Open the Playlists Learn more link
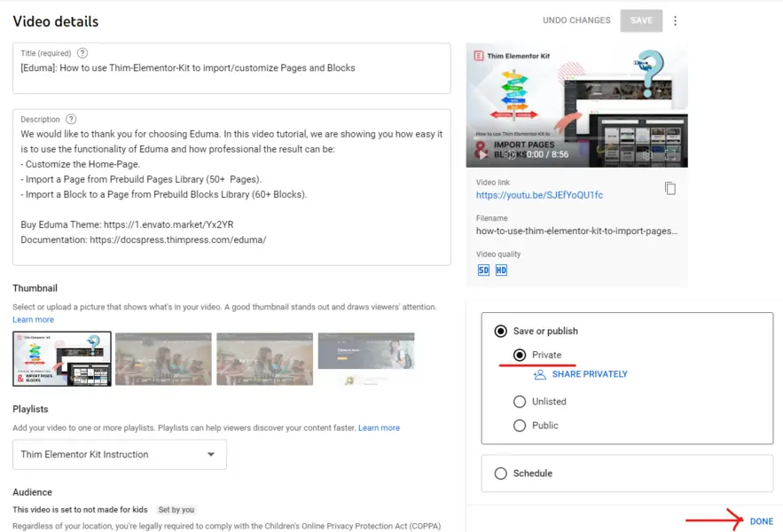Image resolution: width=783 pixels, height=532 pixels. tap(379, 428)
